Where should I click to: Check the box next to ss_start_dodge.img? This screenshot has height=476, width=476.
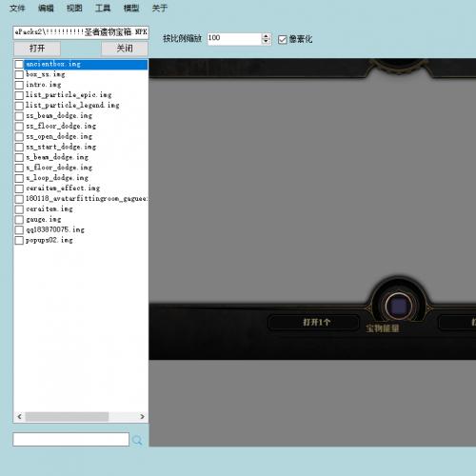(x=19, y=147)
